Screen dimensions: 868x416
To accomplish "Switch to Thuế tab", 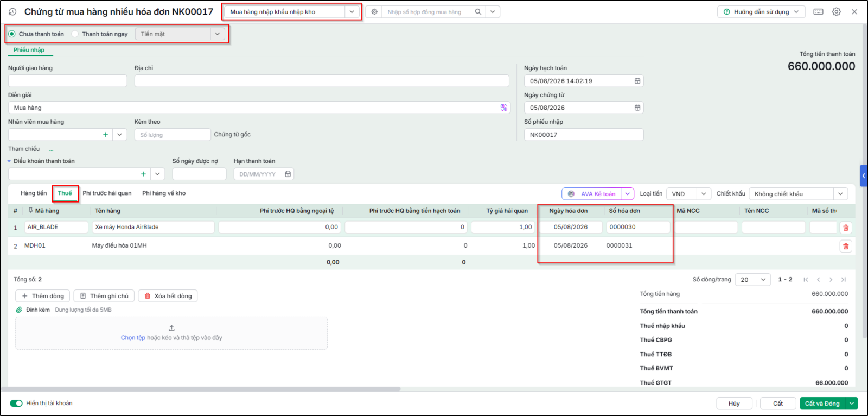I will (x=65, y=193).
